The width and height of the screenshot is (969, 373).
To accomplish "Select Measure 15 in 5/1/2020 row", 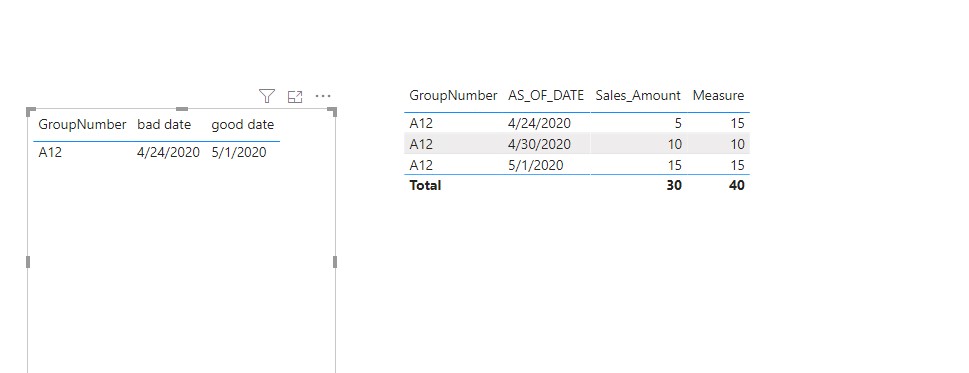I will click(x=737, y=165).
